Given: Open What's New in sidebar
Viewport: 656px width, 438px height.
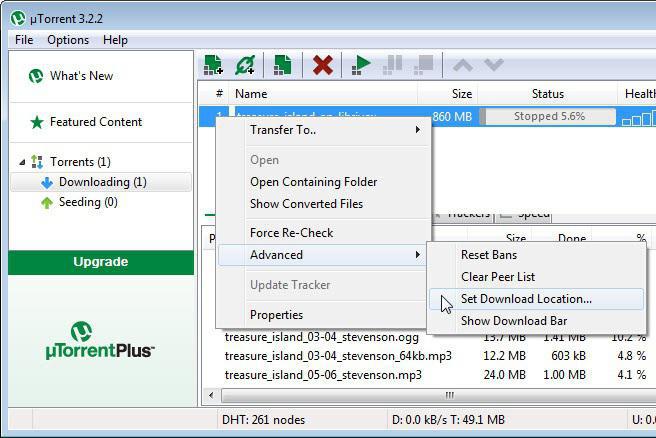Looking at the screenshot, I should 81,76.
